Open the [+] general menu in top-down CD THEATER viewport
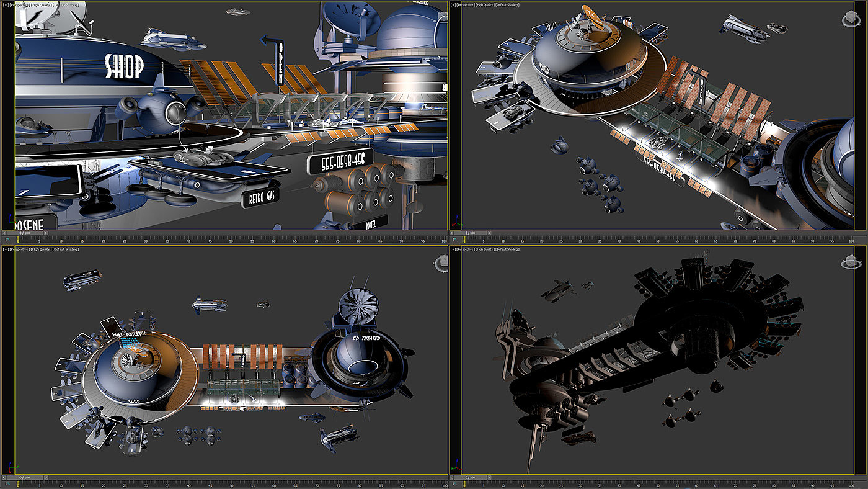Viewport: 868px width, 489px height. (6, 249)
